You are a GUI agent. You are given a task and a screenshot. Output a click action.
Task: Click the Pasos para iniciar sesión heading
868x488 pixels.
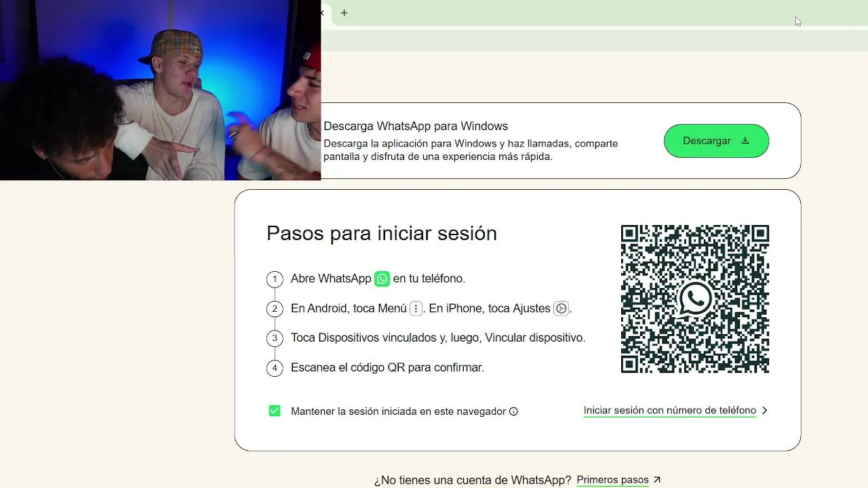[382, 233]
